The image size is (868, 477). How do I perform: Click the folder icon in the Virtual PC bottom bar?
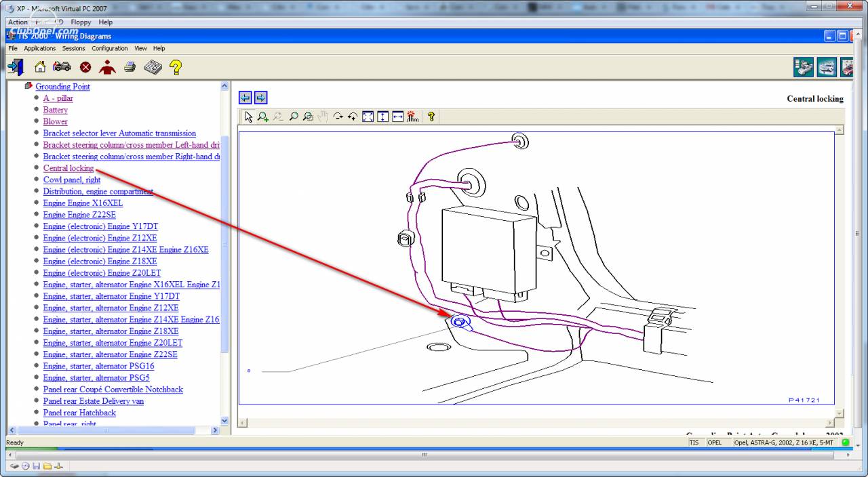pos(47,466)
